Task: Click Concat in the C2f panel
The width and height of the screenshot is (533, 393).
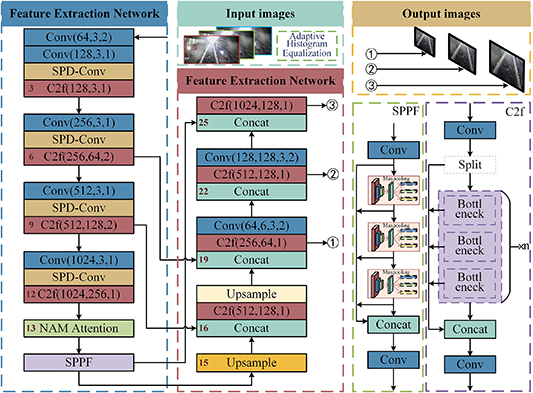Action: (470, 329)
